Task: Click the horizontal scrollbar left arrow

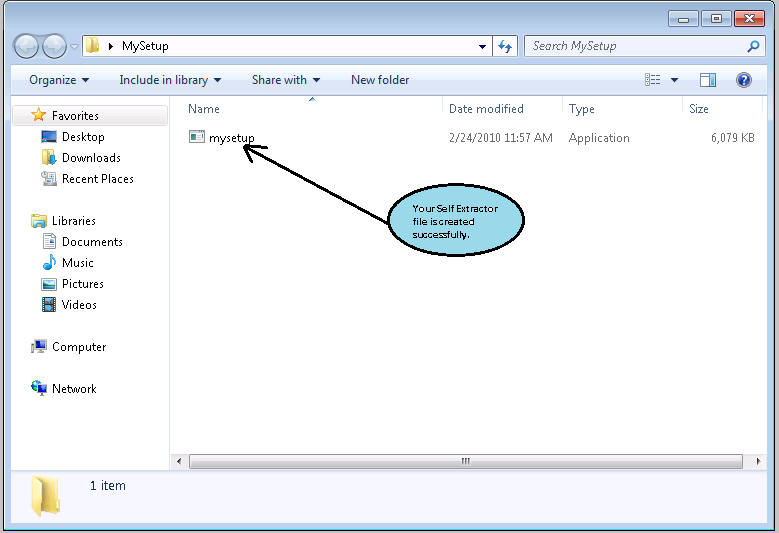Action: pos(179,461)
